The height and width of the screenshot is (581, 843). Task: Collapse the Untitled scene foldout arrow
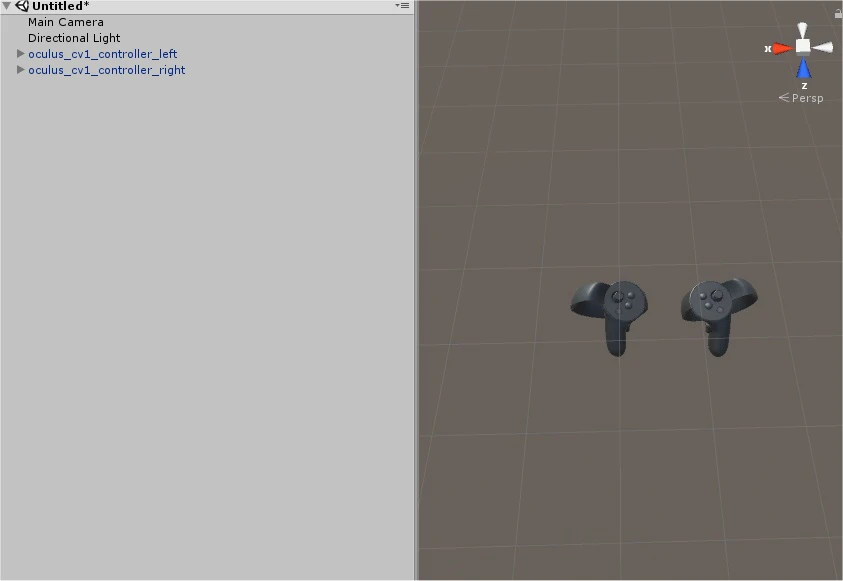(6, 6)
